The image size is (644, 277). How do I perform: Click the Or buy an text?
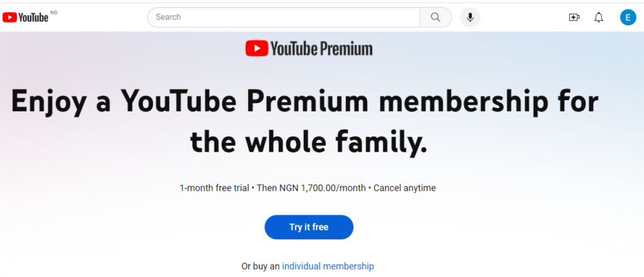pyautogui.click(x=260, y=266)
